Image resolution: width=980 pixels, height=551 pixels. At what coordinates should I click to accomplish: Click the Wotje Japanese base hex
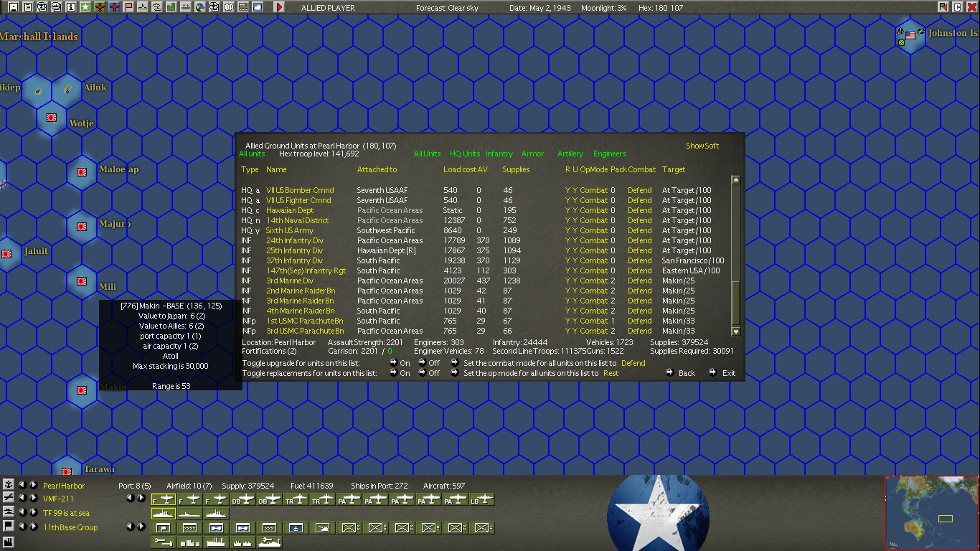coord(52,117)
